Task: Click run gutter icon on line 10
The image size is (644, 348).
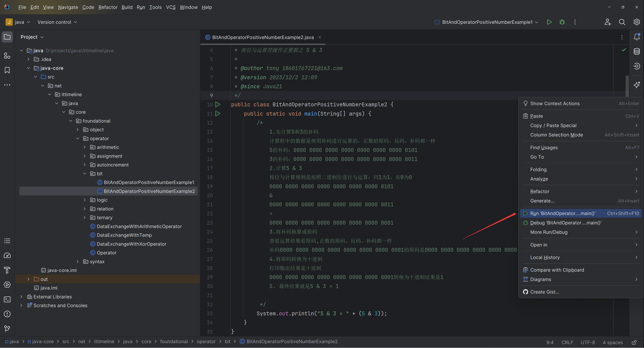Action: pyautogui.click(x=218, y=105)
